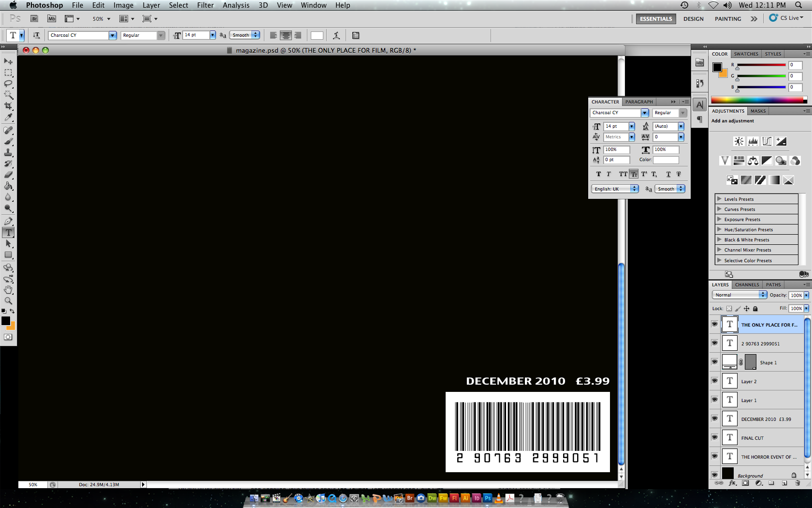Click the zoom percentage field in status bar
Viewport: 812px width, 508px height.
tap(33, 484)
